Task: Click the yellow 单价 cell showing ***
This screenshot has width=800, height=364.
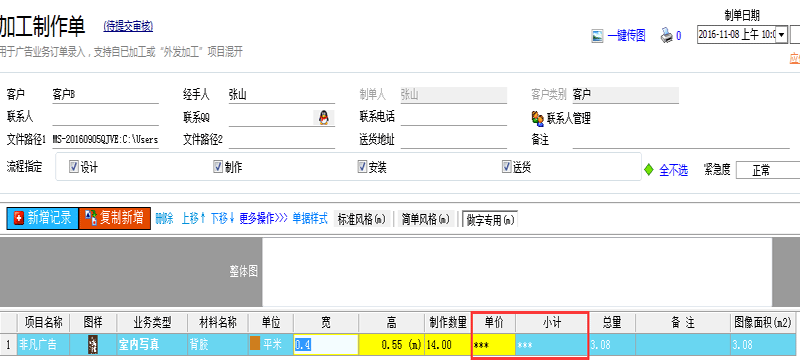Action: coord(494,345)
